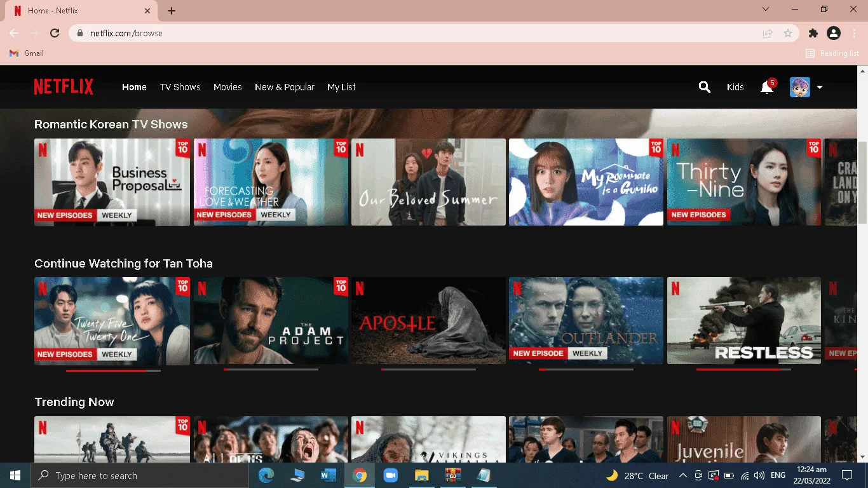Open My Roommate is a Gumiho

pos(586,182)
